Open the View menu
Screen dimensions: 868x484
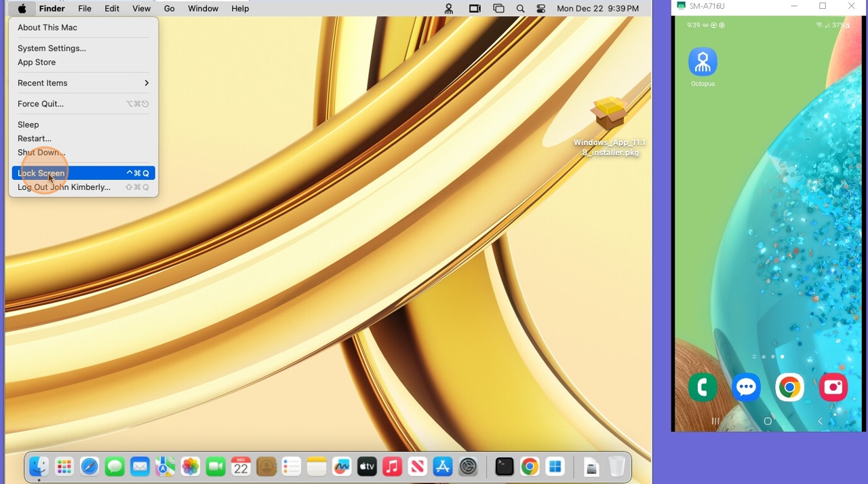(x=141, y=9)
